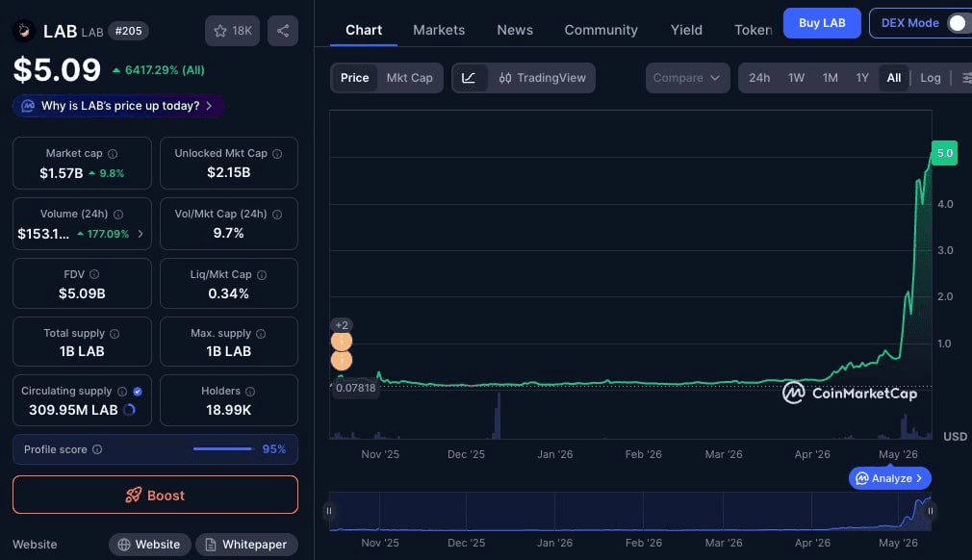Image resolution: width=972 pixels, height=560 pixels.
Task: Switch chart to Mkt Cap
Action: tap(410, 78)
